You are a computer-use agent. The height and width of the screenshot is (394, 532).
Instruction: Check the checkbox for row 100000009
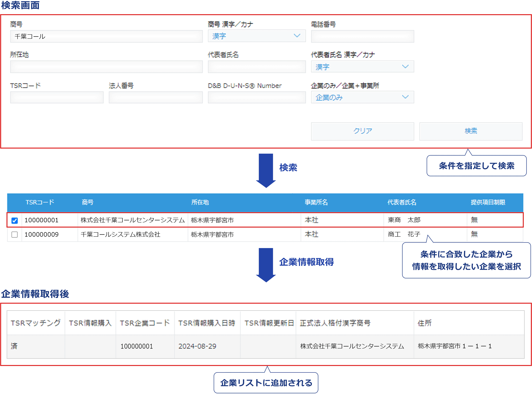click(15, 234)
